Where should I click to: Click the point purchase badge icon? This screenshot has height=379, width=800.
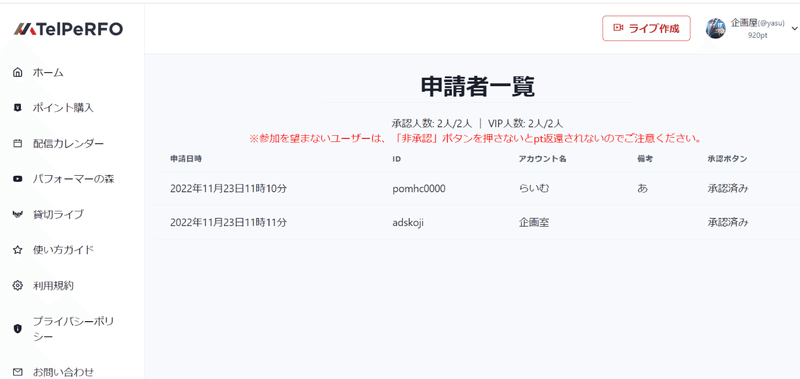18,108
